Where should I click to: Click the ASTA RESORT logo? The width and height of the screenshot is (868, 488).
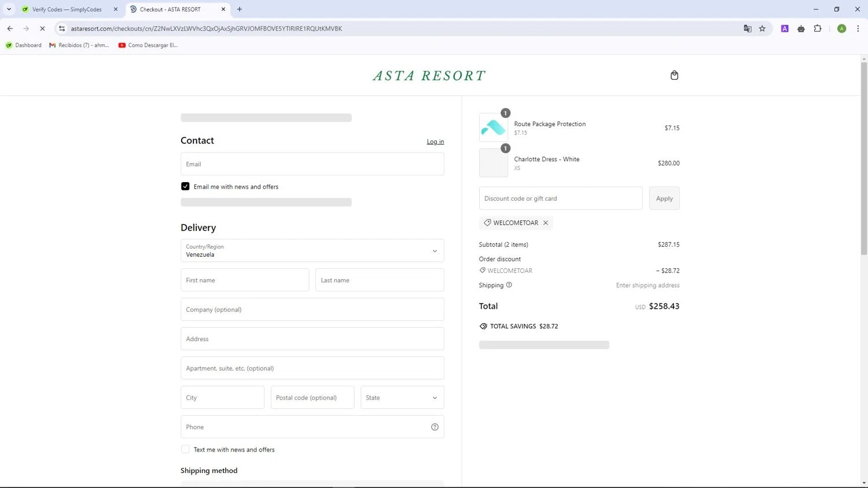point(429,76)
